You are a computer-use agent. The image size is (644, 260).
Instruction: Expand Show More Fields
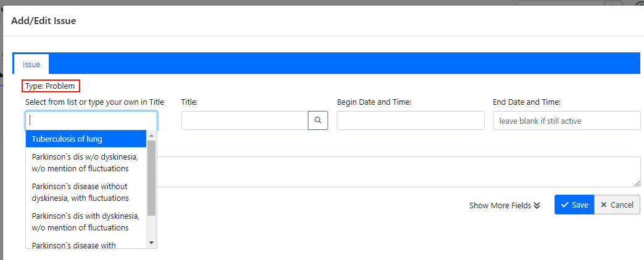(x=505, y=205)
